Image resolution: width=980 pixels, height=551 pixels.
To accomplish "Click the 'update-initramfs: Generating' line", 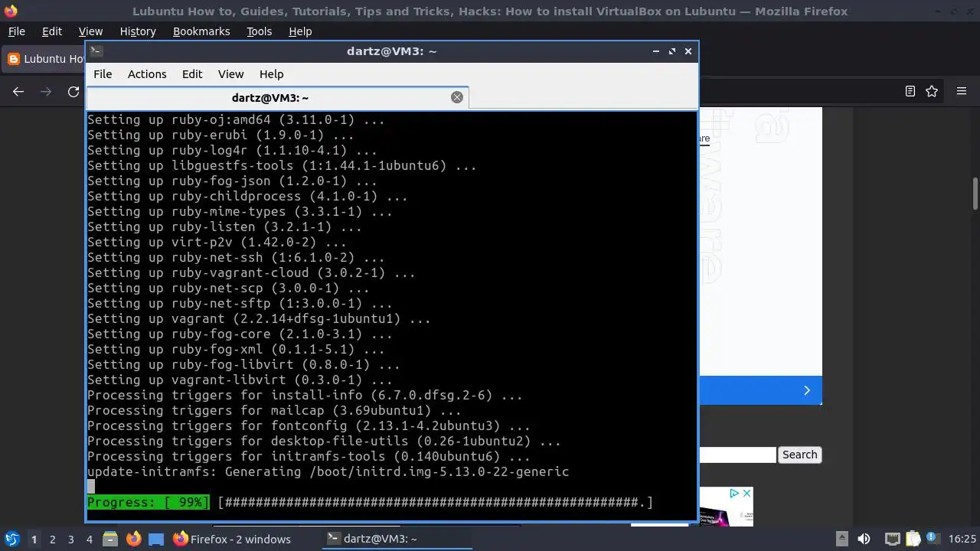I will pos(328,471).
